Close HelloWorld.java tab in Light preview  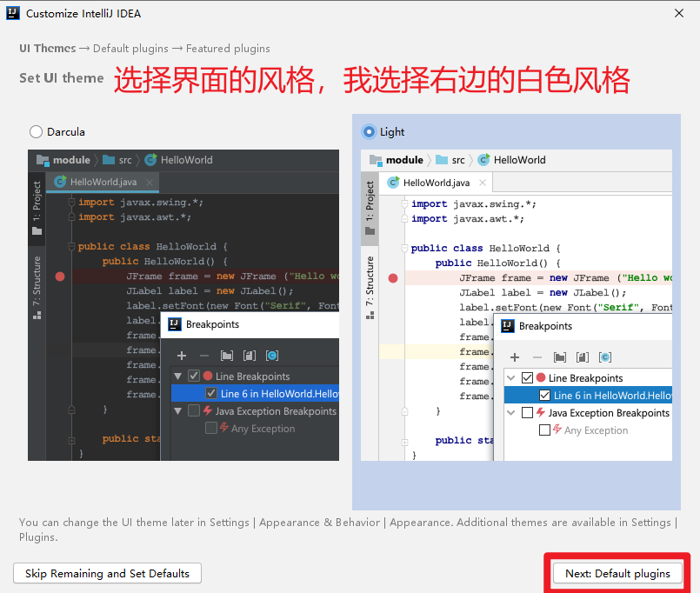483,183
